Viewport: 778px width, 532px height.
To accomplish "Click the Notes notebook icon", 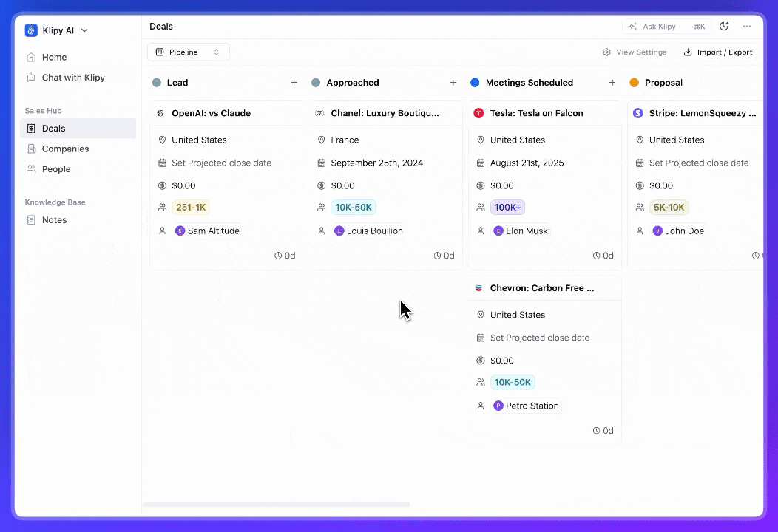I will (x=31, y=220).
